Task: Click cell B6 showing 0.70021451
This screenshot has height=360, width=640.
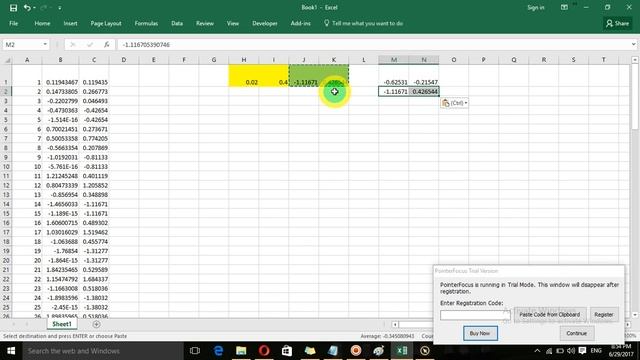Action: click(60, 129)
